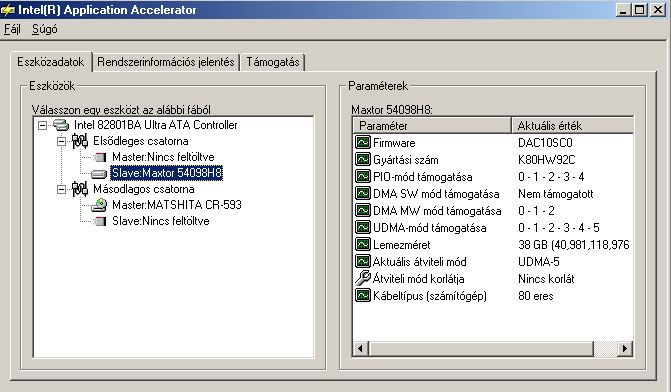Click the DMA SW mód támogatása icon
The width and height of the screenshot is (671, 392).
click(x=362, y=193)
